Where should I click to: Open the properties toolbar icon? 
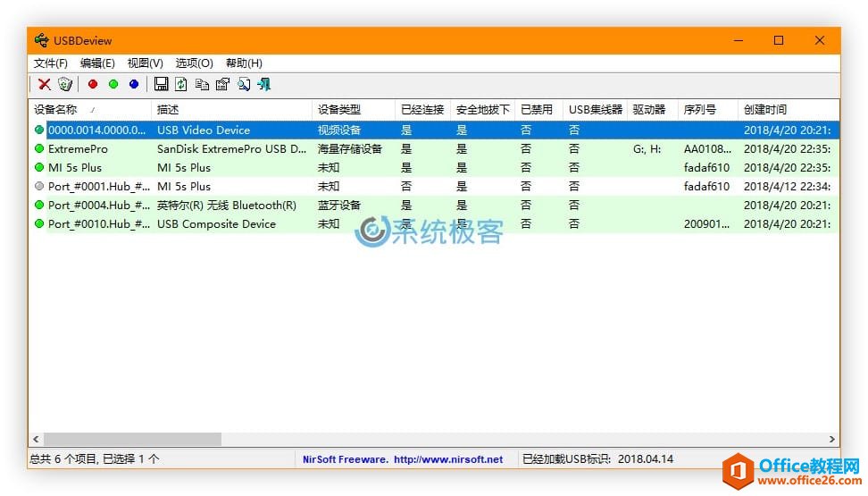coord(222,84)
